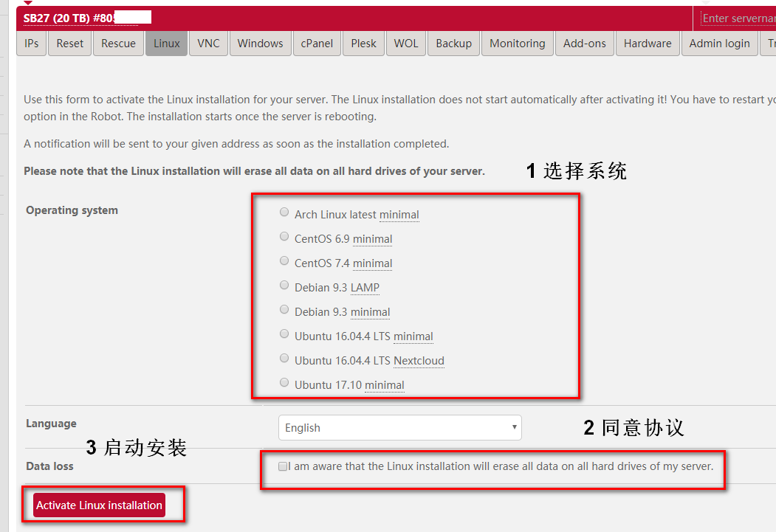Viewport: 776px width, 532px height.
Task: Click Activate Linux installation button
Action: click(99, 505)
